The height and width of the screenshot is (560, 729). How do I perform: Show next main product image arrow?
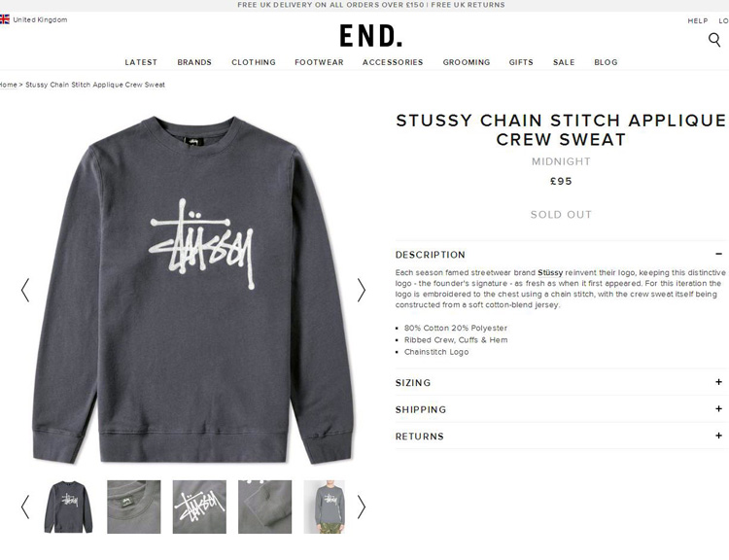point(361,291)
